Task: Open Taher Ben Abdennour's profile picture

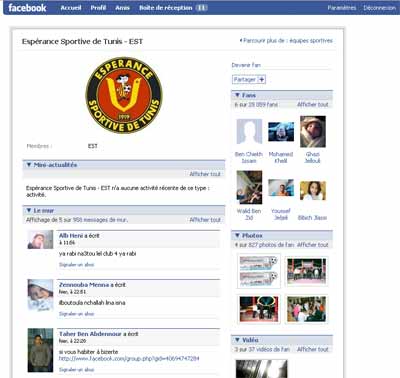Action: 40,350
